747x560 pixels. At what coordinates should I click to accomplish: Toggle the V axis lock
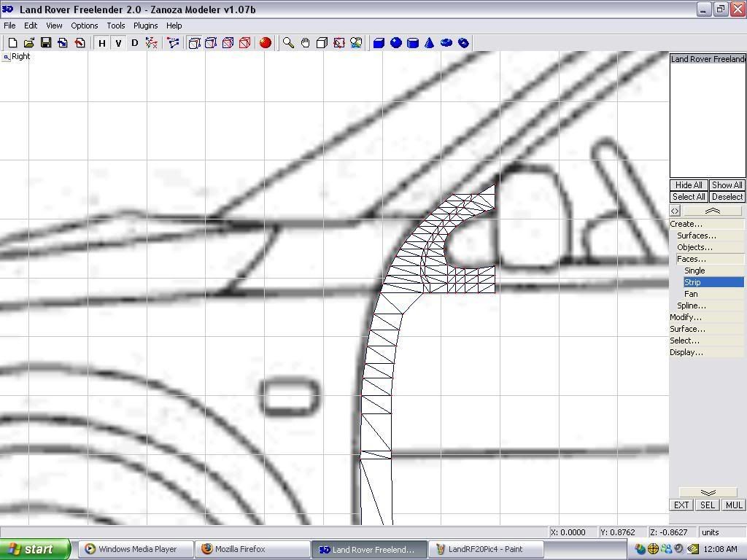tap(118, 43)
